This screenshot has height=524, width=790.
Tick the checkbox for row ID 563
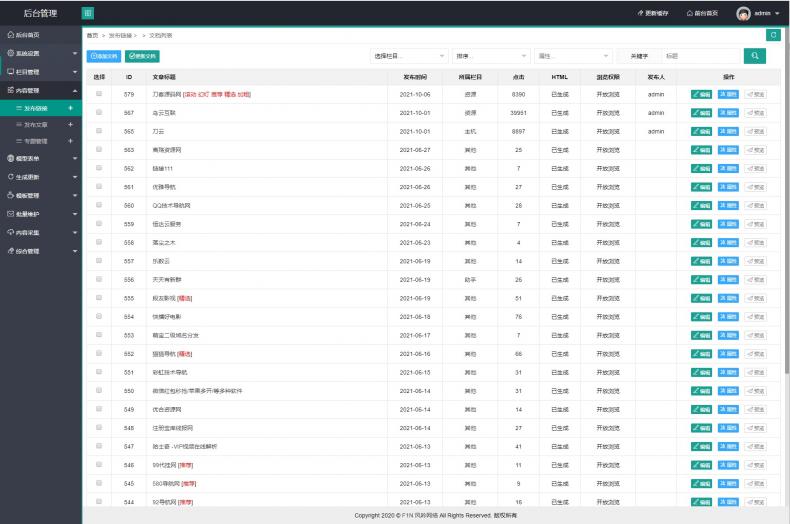click(99, 150)
